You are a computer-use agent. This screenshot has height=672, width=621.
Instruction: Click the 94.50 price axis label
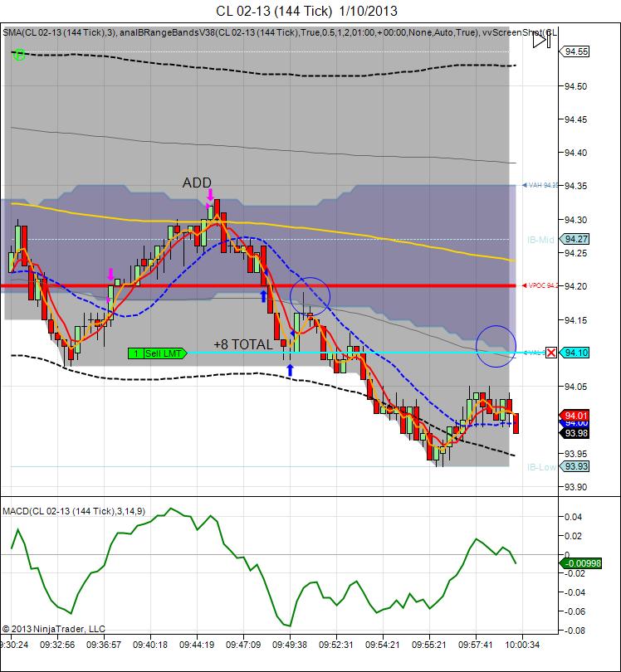point(575,86)
